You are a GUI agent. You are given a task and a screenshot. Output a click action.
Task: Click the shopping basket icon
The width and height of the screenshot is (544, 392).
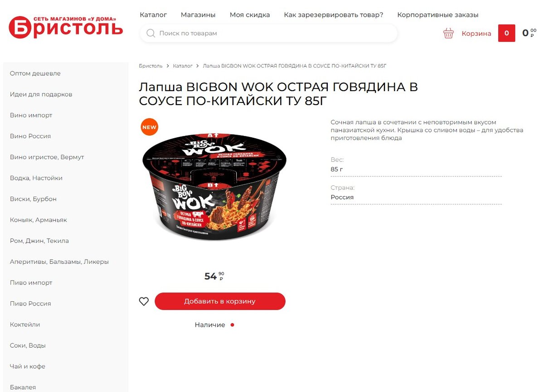tap(448, 33)
